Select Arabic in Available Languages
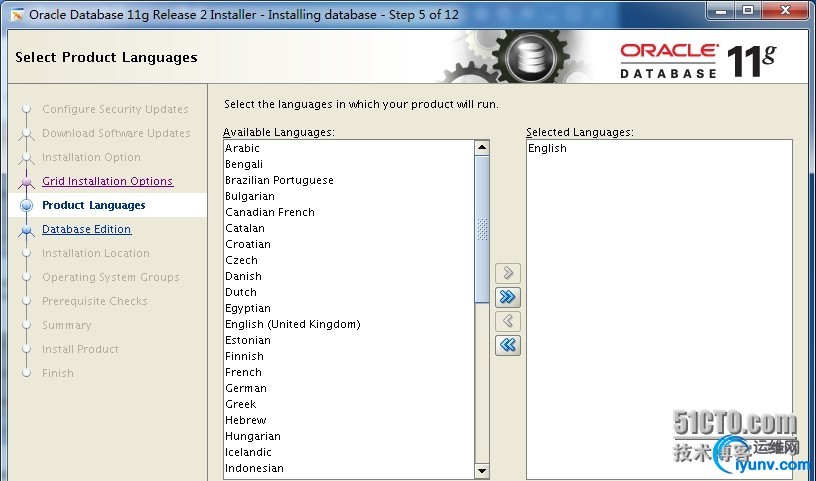Viewport: 816px width, 481px height. (x=349, y=148)
